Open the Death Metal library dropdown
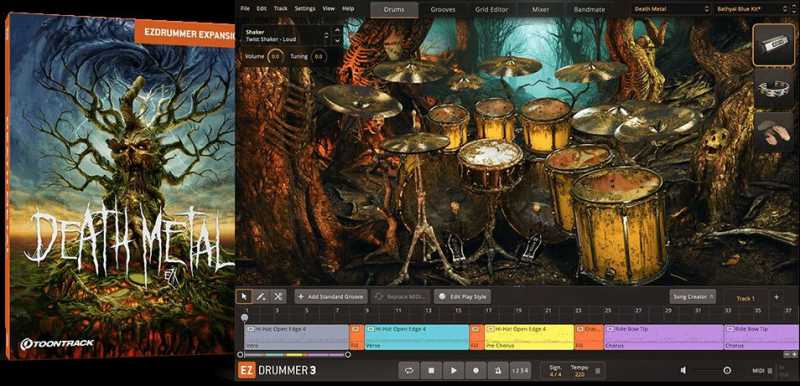Image resolution: width=800 pixels, height=386 pixels. tap(671, 9)
